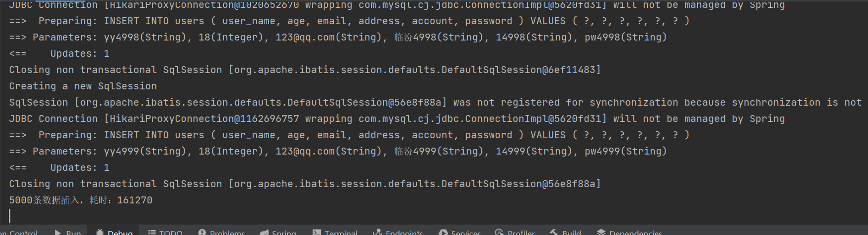Show the Problems warning icon panel

pos(202,232)
